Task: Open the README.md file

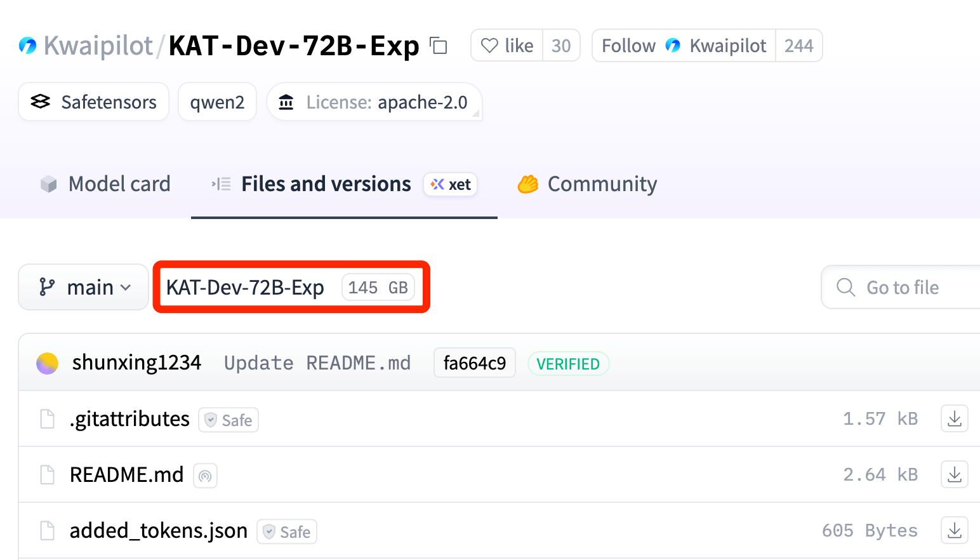Action: coord(126,475)
